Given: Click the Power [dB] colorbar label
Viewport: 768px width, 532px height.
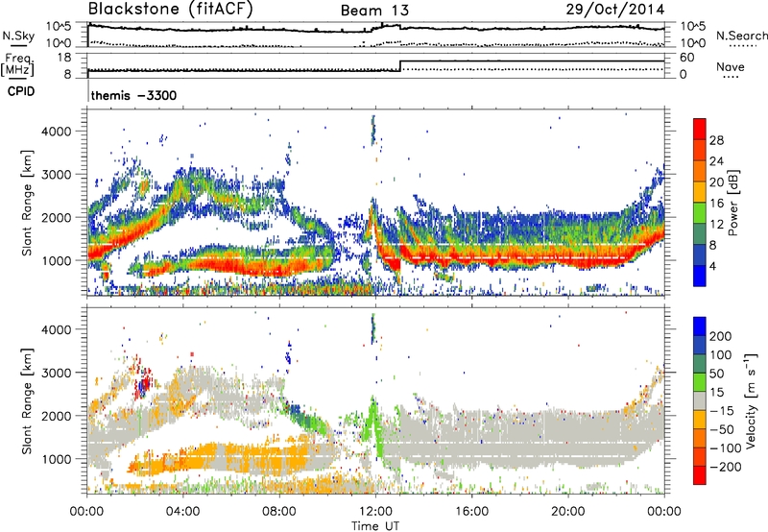Looking at the screenshot, I should (x=732, y=203).
